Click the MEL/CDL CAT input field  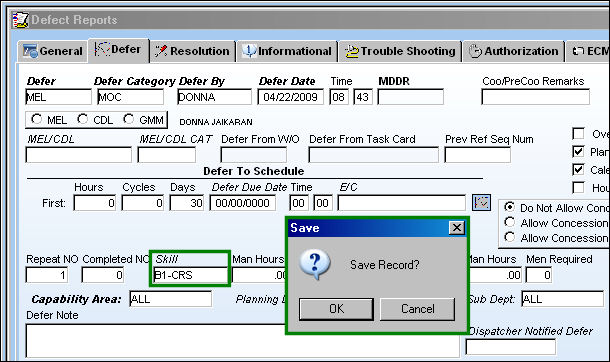(x=167, y=155)
